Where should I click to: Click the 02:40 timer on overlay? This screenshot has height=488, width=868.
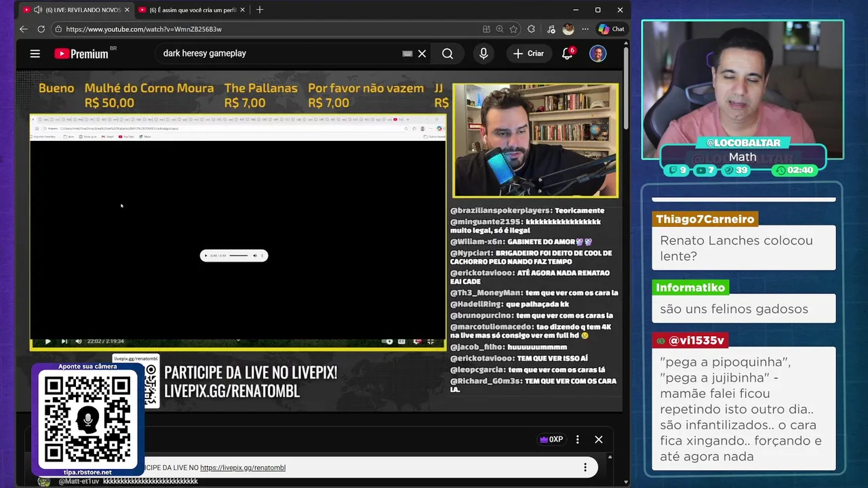point(794,170)
